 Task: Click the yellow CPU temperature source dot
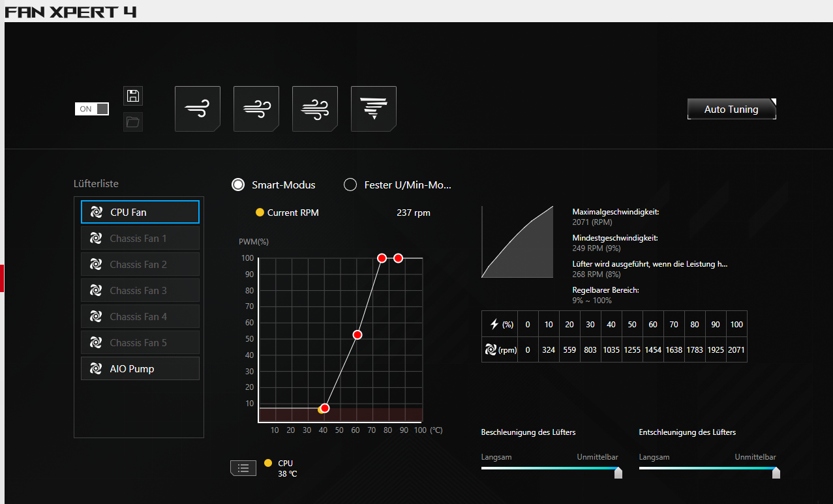click(x=268, y=463)
